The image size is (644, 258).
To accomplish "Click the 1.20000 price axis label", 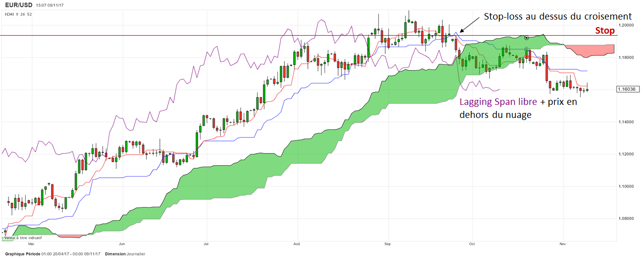I will (x=626, y=25).
